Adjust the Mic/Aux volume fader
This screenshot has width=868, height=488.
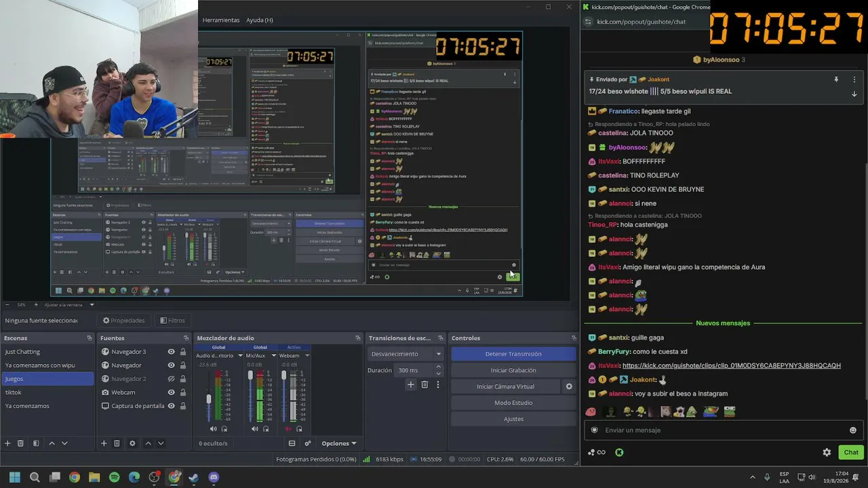(250, 376)
